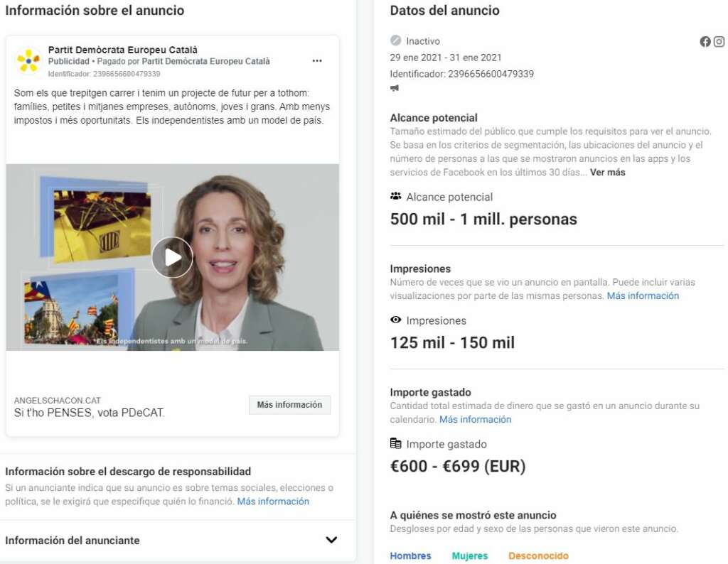Open Más información link about disclaimer
Viewport: 728px width, 564px height.
(x=273, y=501)
